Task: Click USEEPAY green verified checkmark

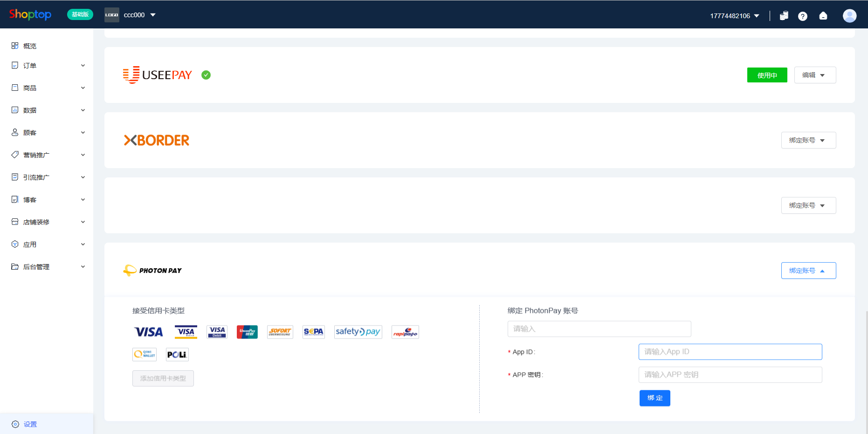Action: 206,75
